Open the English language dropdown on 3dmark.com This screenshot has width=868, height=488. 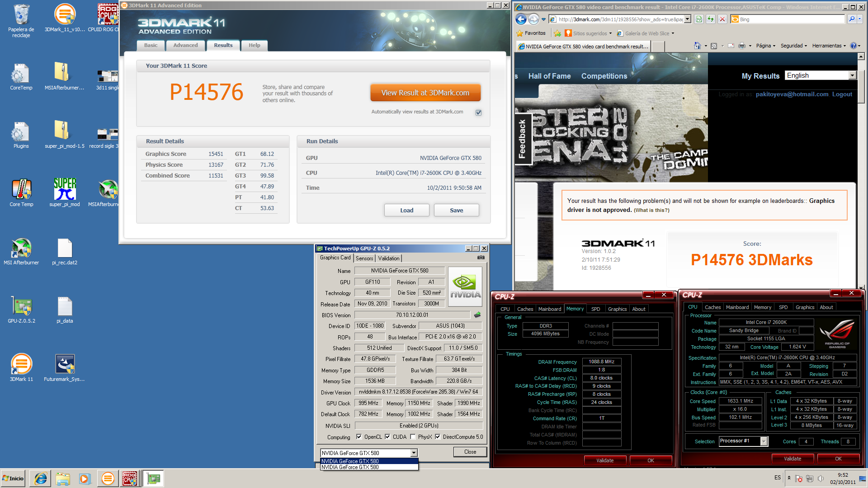[852, 75]
